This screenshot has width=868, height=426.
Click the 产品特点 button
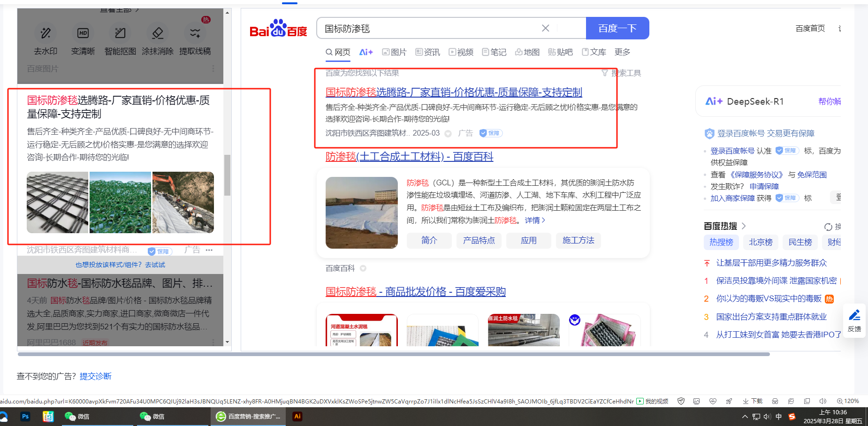(x=479, y=240)
